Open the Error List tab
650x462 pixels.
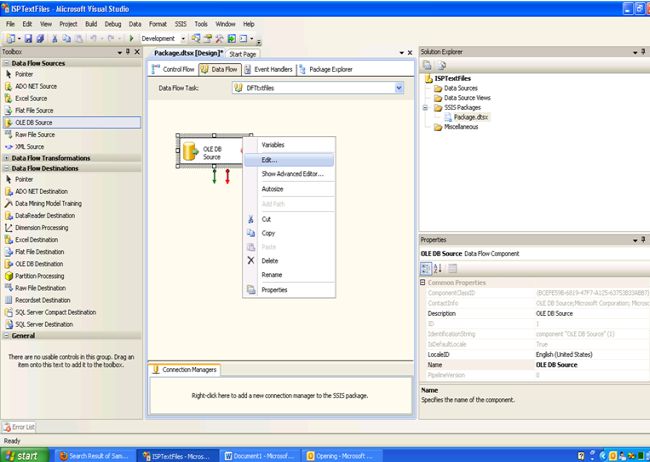(19, 427)
